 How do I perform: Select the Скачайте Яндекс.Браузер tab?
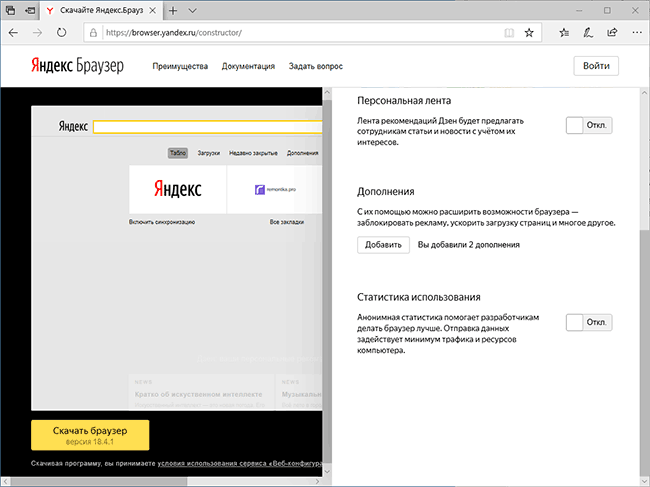(x=102, y=11)
